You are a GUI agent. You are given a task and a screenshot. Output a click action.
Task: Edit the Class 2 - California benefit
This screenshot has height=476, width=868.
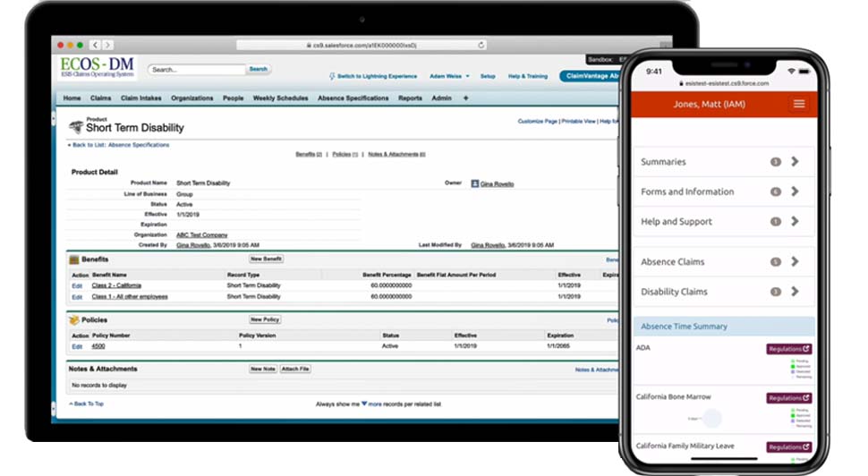pos(77,286)
